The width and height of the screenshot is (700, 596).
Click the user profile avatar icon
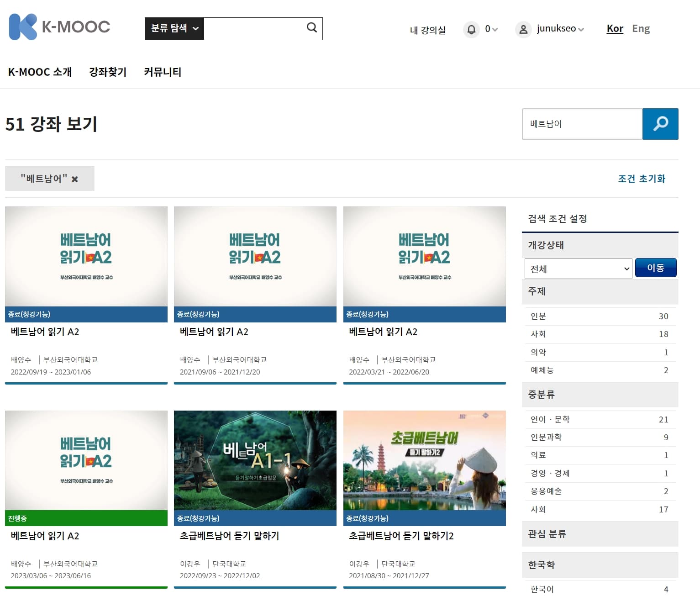tap(523, 29)
